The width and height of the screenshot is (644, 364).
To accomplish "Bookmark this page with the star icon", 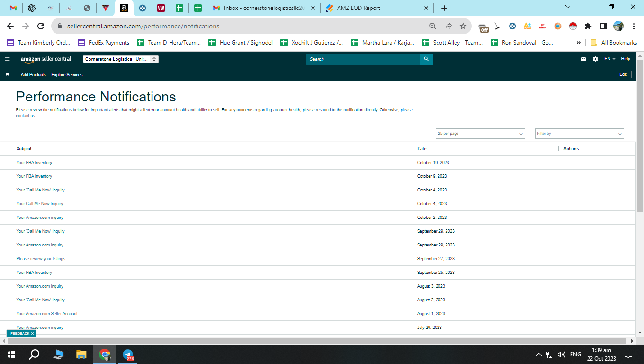I will pyautogui.click(x=463, y=26).
